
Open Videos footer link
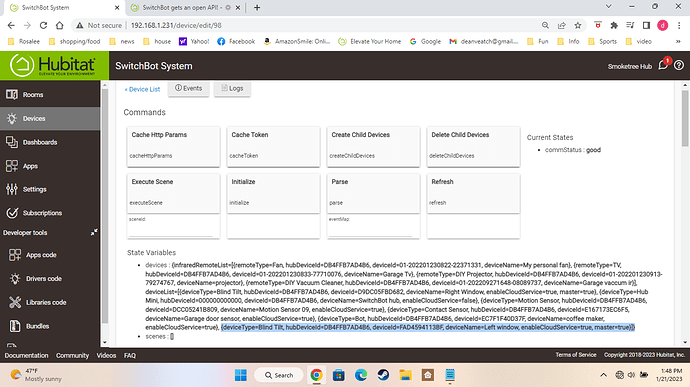[106, 355]
